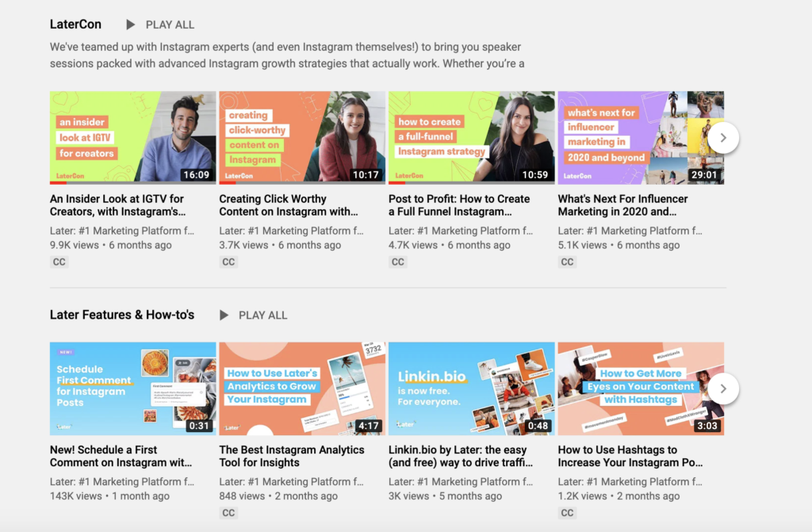Click channel name under the Hashtags video
The width and height of the screenshot is (812, 532).
(630, 482)
